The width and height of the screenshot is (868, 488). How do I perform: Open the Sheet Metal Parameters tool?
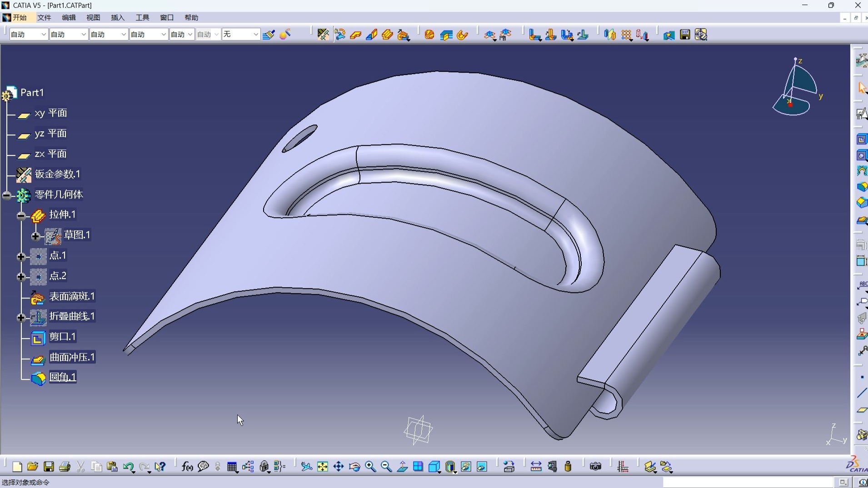[323, 35]
